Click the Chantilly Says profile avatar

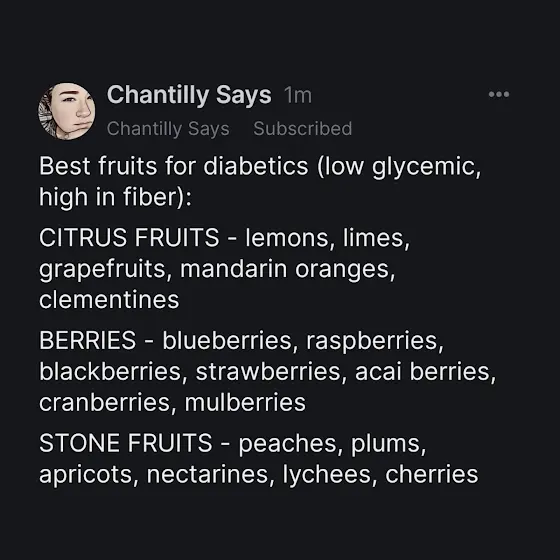(66, 111)
